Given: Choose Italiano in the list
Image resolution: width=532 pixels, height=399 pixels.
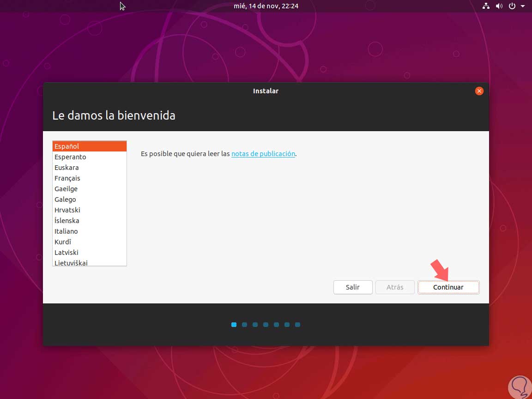Looking at the screenshot, I should tap(90, 231).
